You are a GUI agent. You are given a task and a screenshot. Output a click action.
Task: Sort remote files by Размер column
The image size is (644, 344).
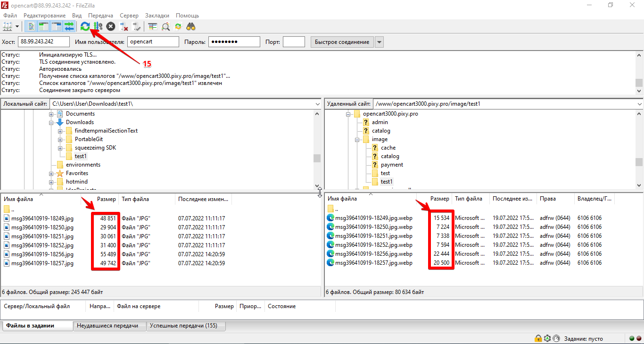439,199
